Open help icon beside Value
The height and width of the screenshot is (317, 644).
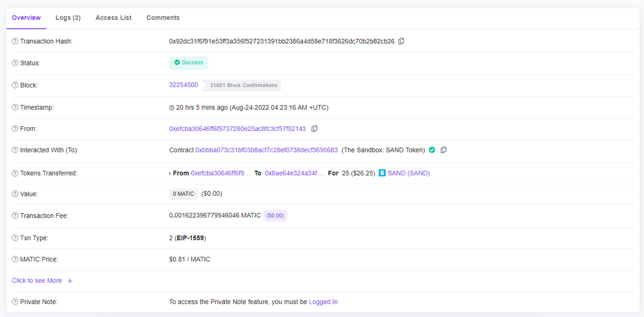click(15, 194)
